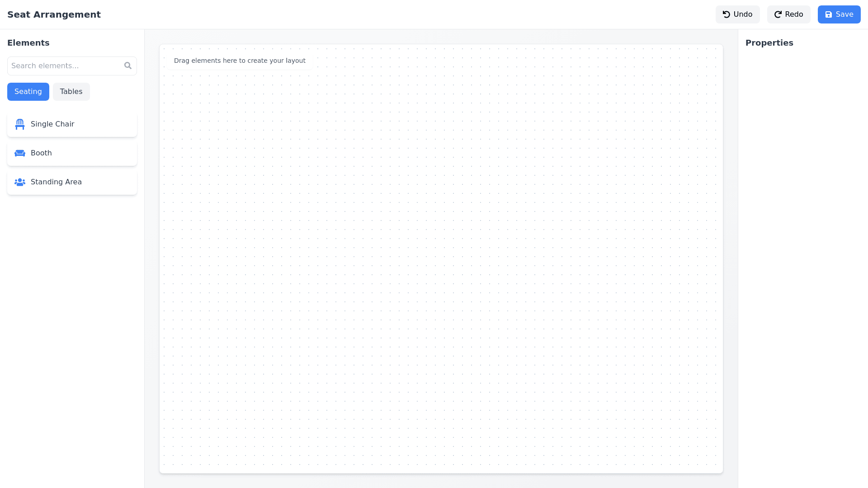Click the magnifying glass search icon
This screenshot has height=488, width=868.
point(128,66)
